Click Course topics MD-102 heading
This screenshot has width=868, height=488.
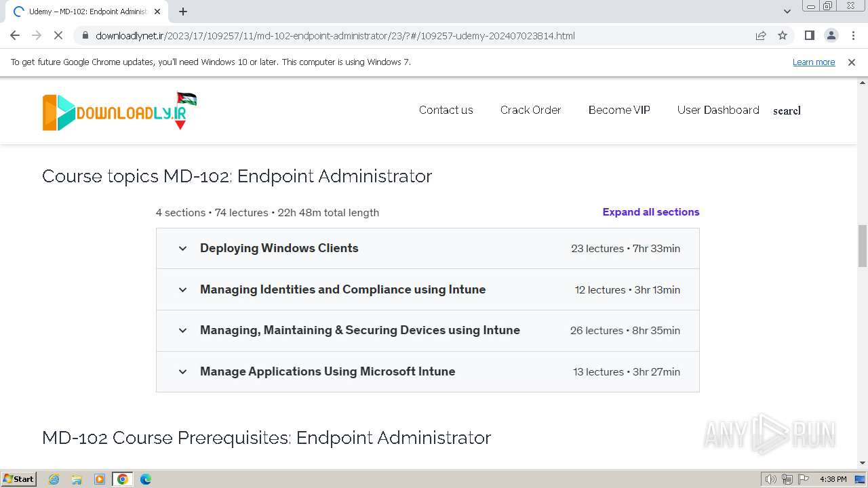[237, 176]
